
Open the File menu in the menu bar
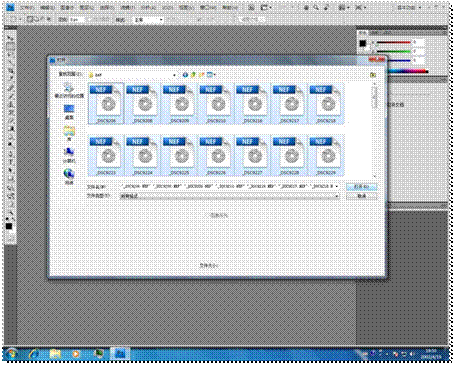click(27, 7)
